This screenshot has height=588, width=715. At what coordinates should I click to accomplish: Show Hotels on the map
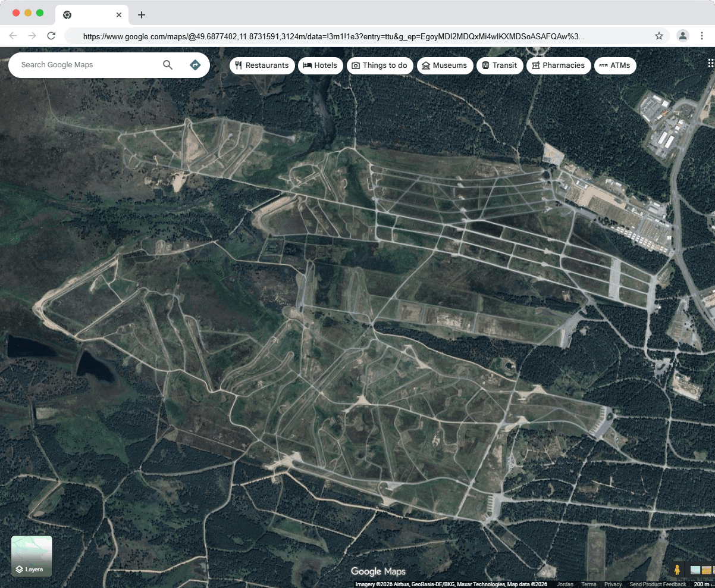(320, 65)
